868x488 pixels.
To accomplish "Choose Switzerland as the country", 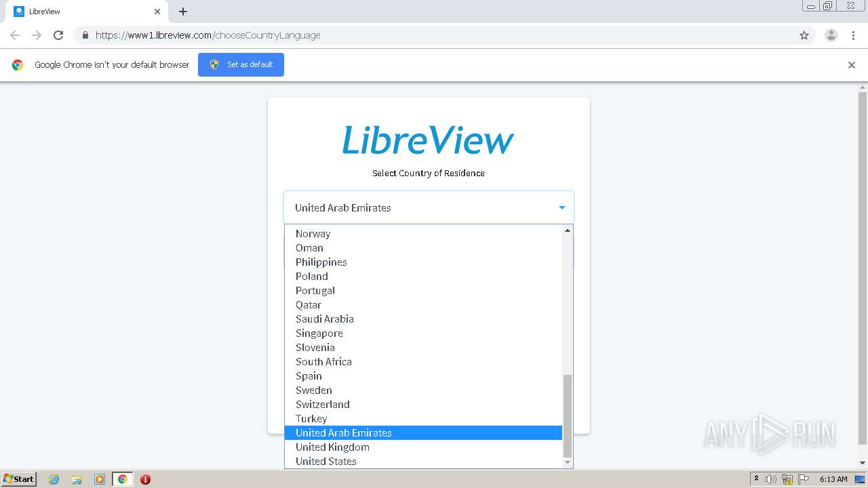I will pos(423,405).
